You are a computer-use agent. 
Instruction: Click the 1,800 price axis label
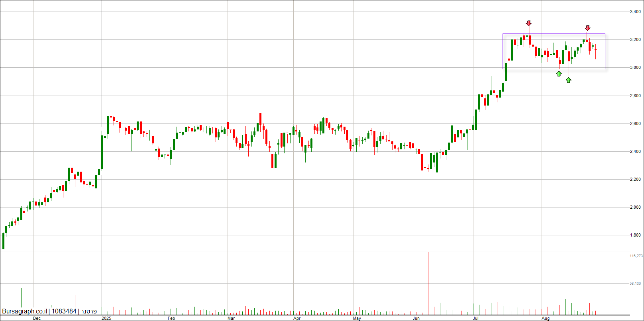coord(635,235)
